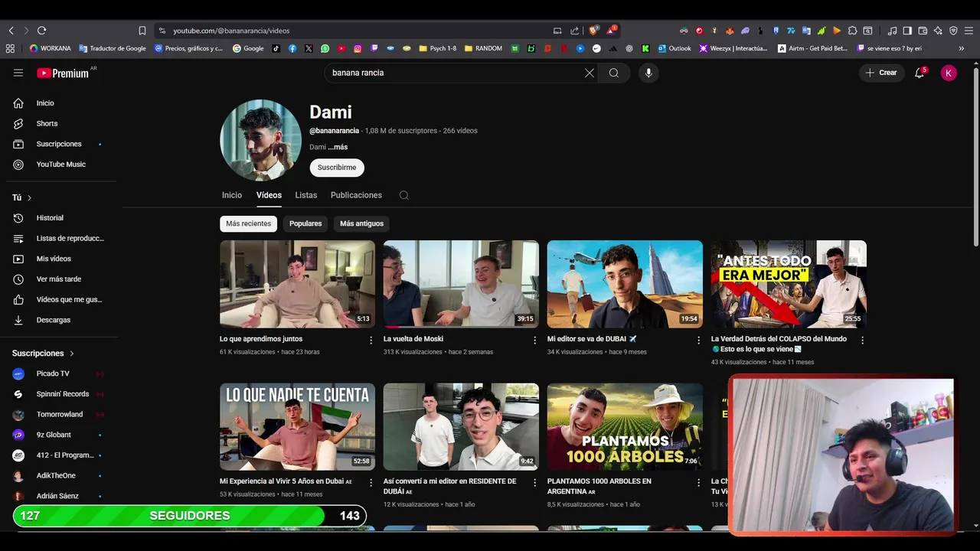The width and height of the screenshot is (980, 551).
Task: Click the Suscribirme button
Action: coord(337,168)
